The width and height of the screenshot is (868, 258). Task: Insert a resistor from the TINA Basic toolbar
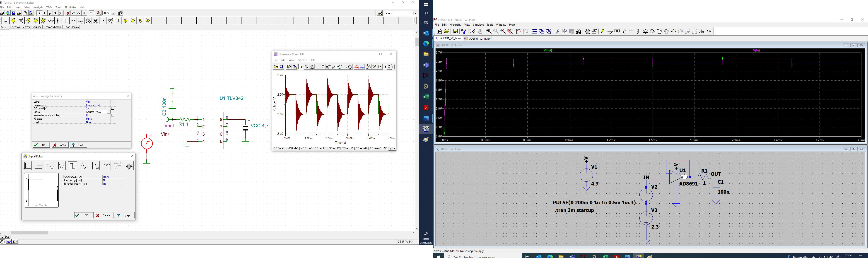pyautogui.click(x=51, y=21)
